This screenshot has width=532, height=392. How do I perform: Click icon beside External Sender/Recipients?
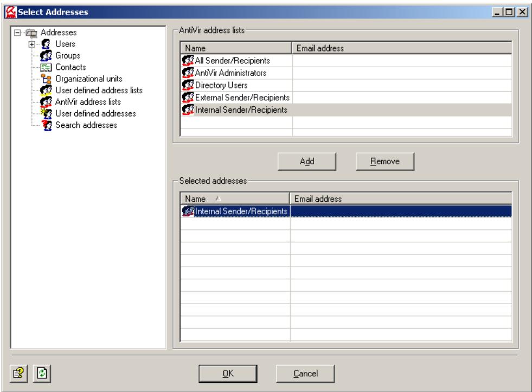188,98
